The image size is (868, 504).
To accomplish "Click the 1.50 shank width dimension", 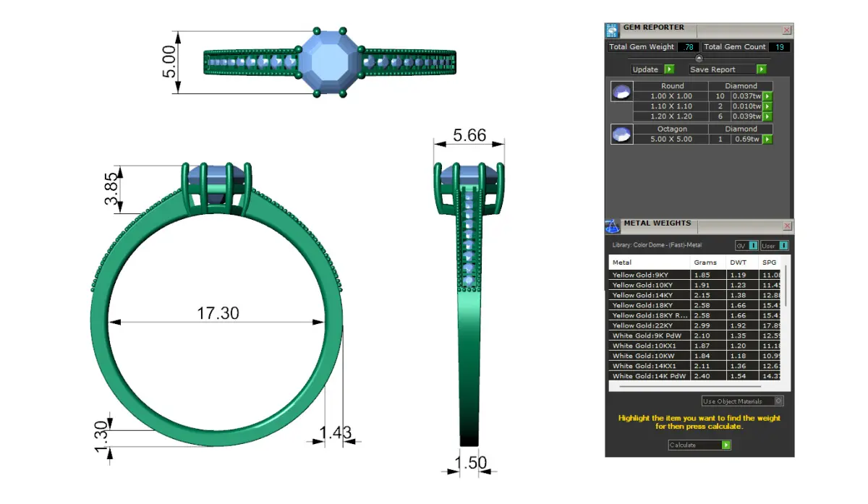I will click(x=471, y=463).
